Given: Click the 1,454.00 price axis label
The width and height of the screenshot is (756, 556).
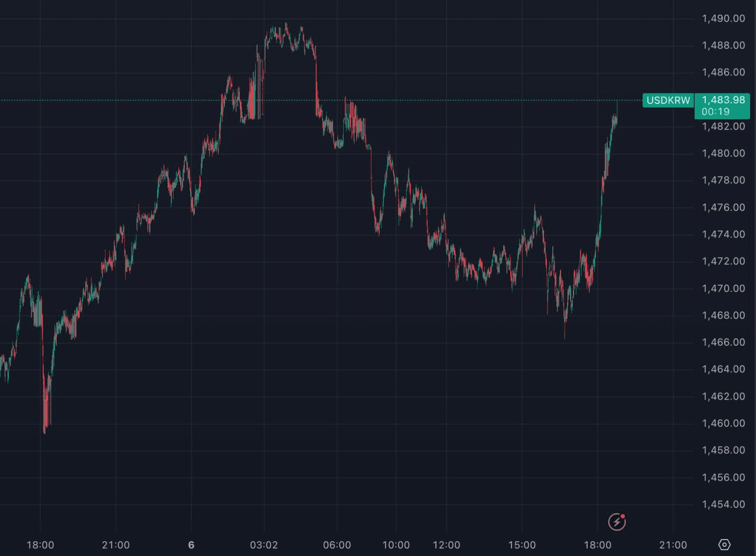Looking at the screenshot, I should (723, 504).
